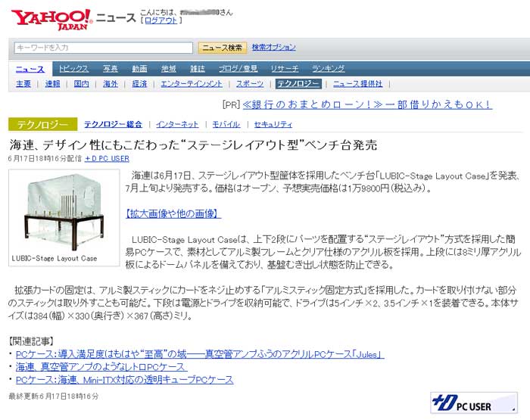Image resolution: width=530 pixels, height=420 pixels.
Task: Click the ニュース検索 button
Action: (223, 48)
